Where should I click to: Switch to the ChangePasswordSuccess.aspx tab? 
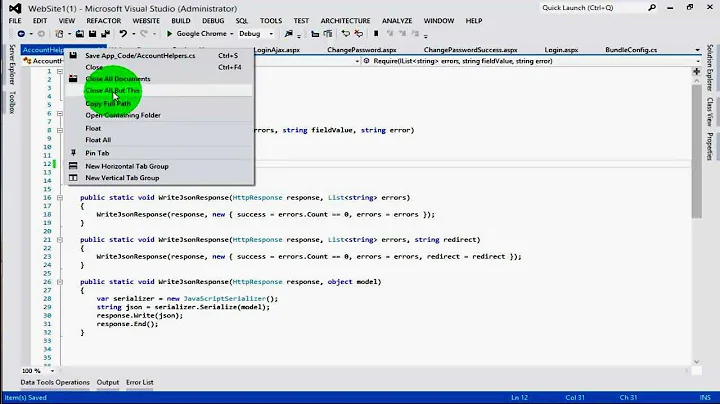coord(470,50)
